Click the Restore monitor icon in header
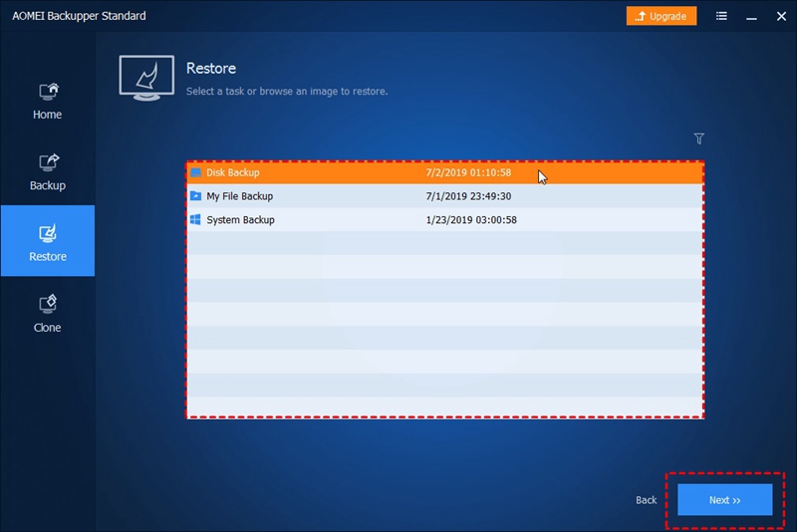 click(x=146, y=78)
